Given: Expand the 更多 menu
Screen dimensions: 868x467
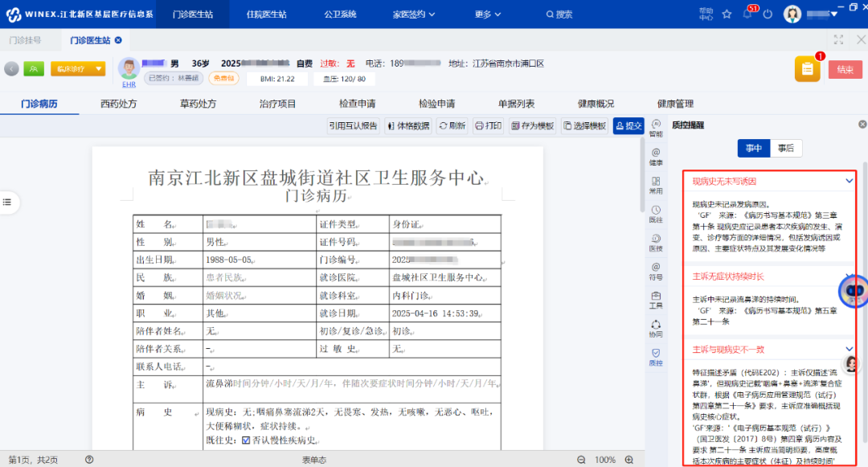Looking at the screenshot, I should pos(488,14).
